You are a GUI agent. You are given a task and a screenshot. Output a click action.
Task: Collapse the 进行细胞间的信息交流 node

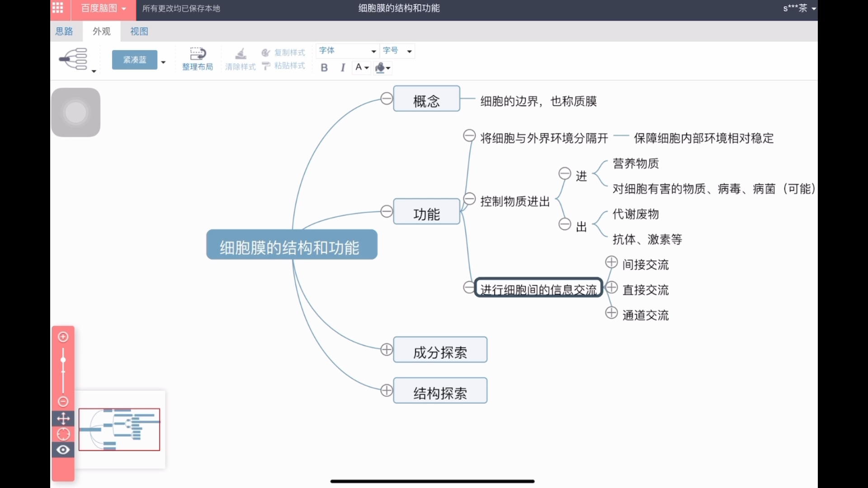coord(469,287)
